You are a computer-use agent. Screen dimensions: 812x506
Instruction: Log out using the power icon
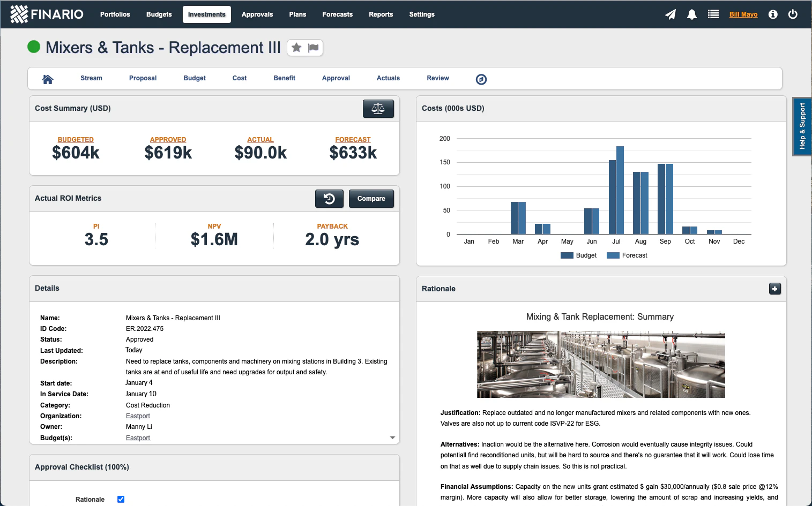tap(793, 14)
